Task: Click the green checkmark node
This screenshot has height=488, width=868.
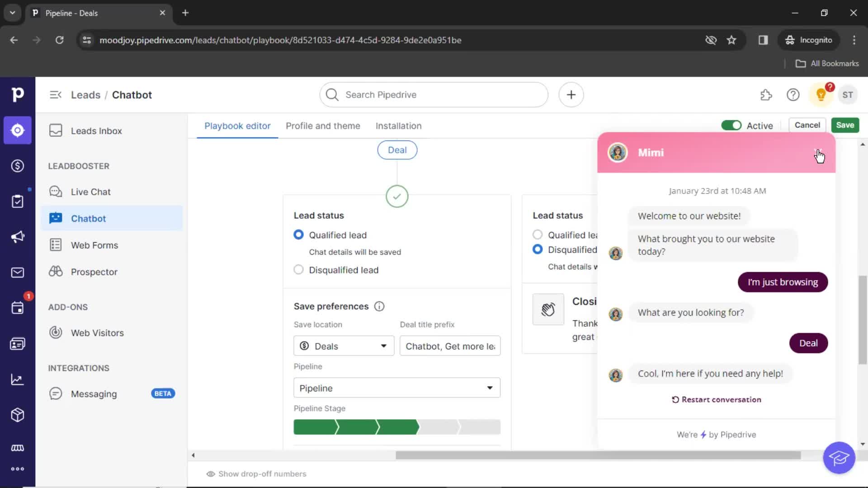Action: coord(397,197)
